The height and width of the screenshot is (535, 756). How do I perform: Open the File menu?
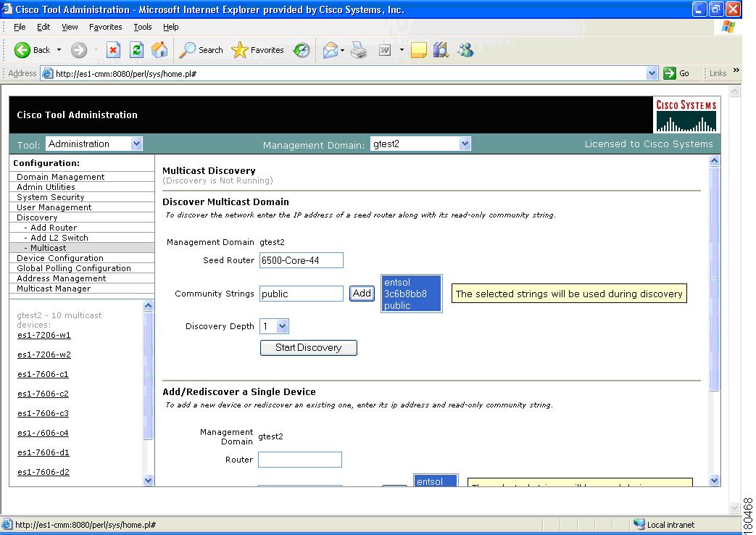click(x=20, y=27)
